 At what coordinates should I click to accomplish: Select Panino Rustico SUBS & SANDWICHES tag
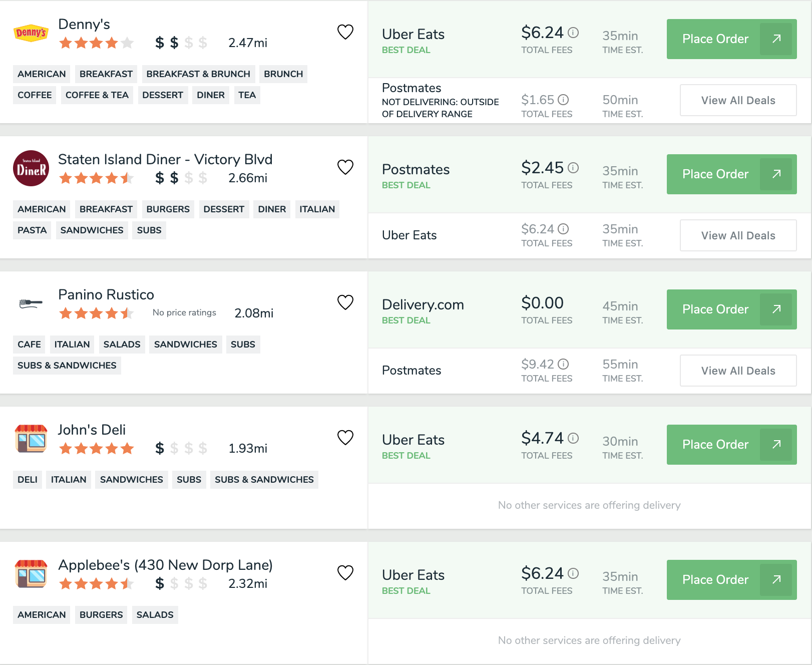pyautogui.click(x=67, y=366)
